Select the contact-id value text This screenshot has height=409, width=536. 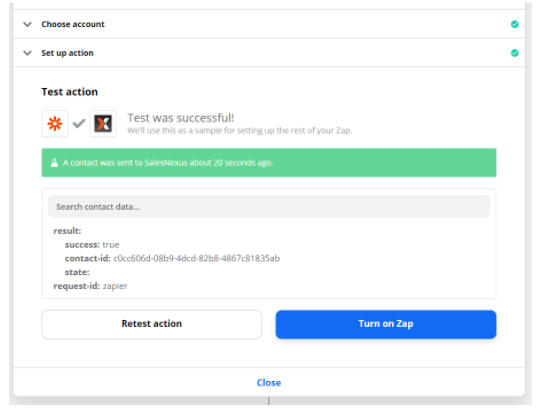click(197, 259)
